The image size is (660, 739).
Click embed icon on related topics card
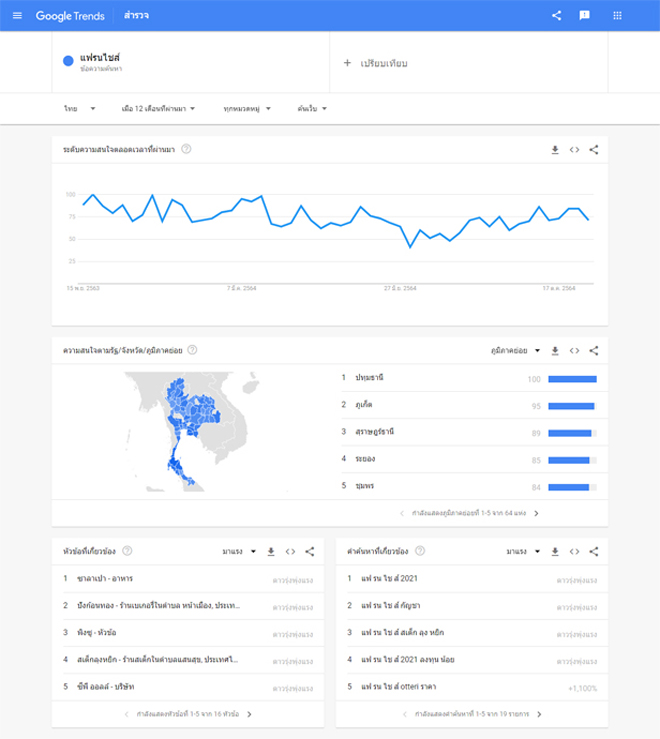(290, 551)
